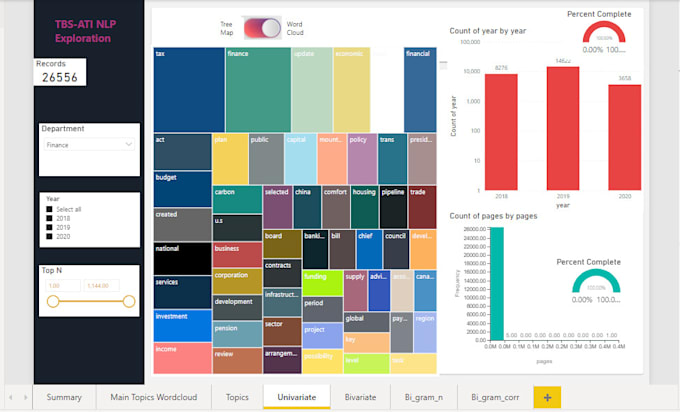
Task: Click the red Percent Complete gauge
Action: coord(604,33)
